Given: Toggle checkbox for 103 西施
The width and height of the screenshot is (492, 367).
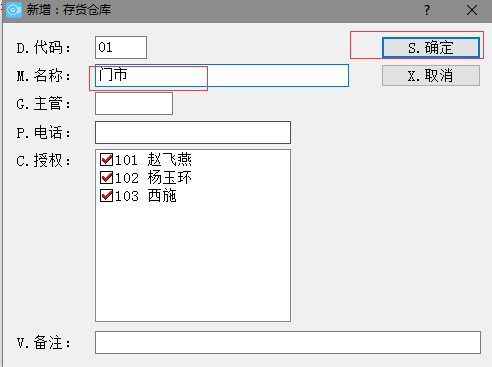Looking at the screenshot, I should click(106, 196).
